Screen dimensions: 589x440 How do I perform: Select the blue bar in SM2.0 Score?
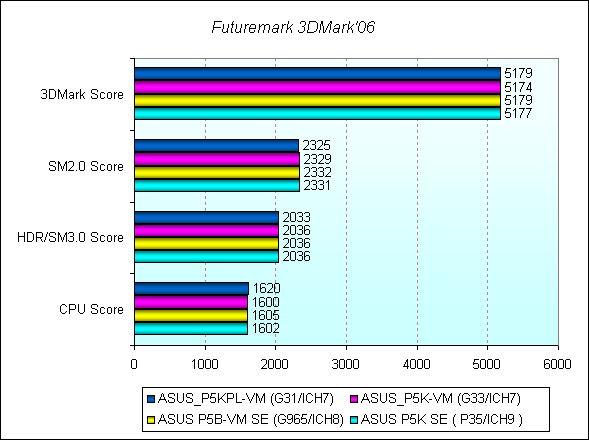pyautogui.click(x=217, y=146)
